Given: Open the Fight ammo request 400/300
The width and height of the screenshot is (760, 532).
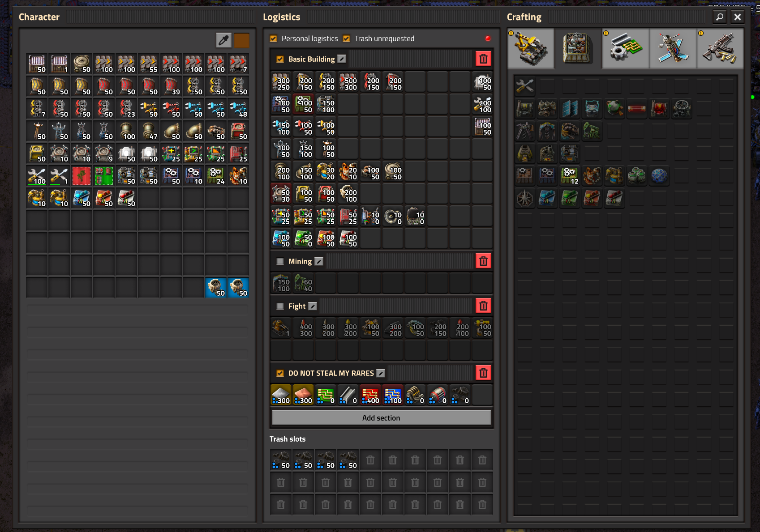Looking at the screenshot, I should click(304, 328).
